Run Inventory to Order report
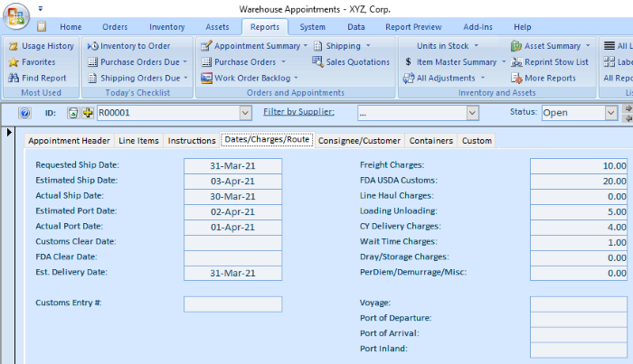The width and height of the screenshot is (633, 364). (x=129, y=46)
